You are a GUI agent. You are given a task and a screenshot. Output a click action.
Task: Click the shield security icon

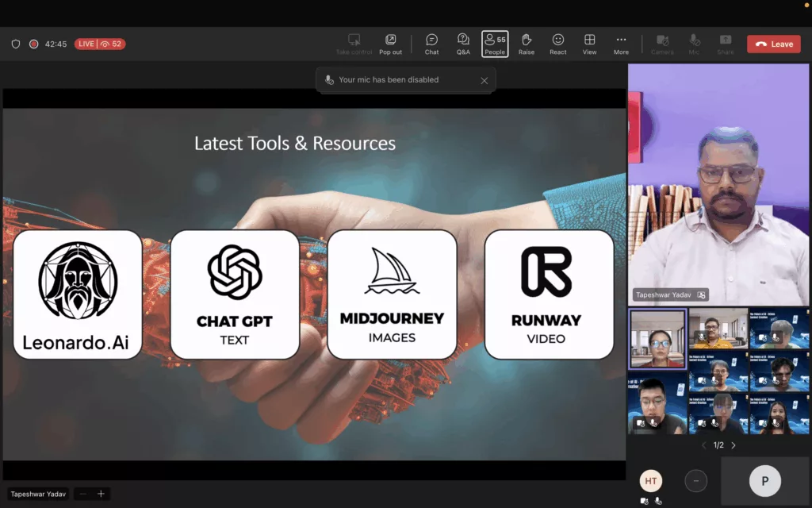click(16, 44)
